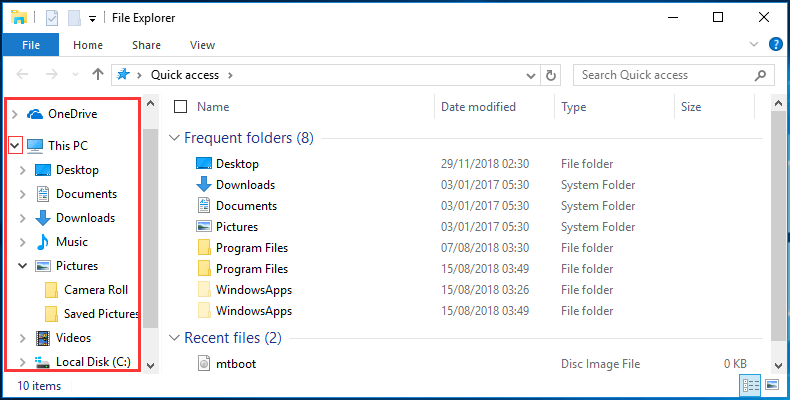Select WindowsApps dated 15/08/2018 03:26
The height and width of the screenshot is (400, 790).
point(254,290)
